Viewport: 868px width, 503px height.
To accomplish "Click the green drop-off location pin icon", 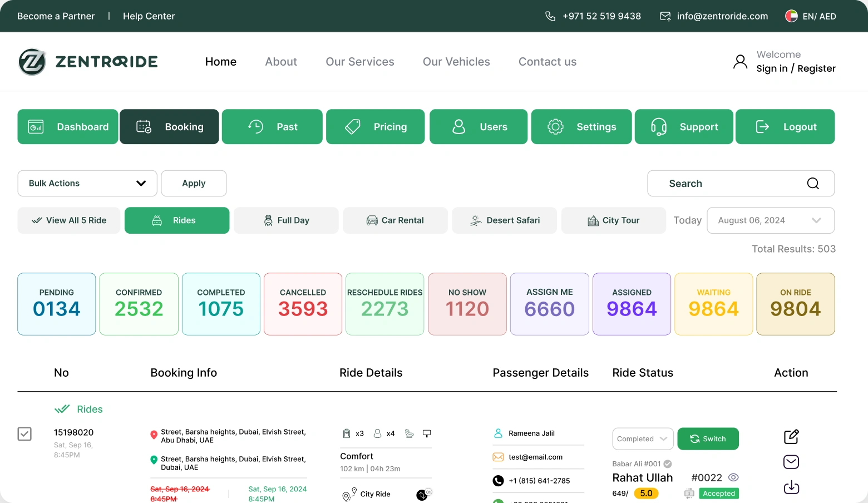I will [x=154, y=460].
